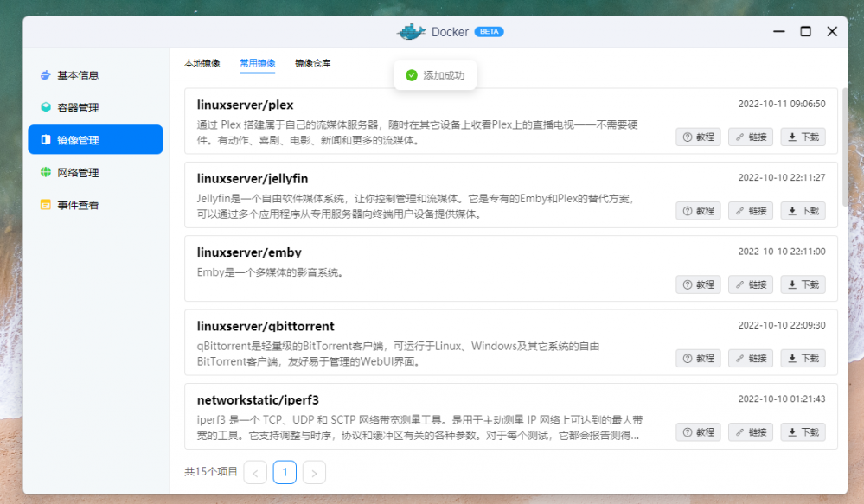Image resolution: width=864 pixels, height=504 pixels.
Task: Click timestamp 2022-10-10 01:21:43
Action: pyautogui.click(x=782, y=399)
